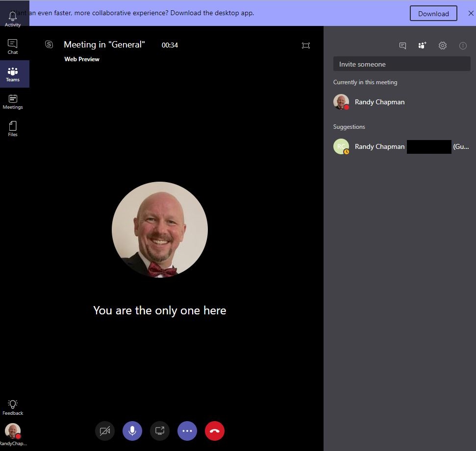The height and width of the screenshot is (451, 476).
Task: Show the meeting conversation panel
Action: pos(402,46)
